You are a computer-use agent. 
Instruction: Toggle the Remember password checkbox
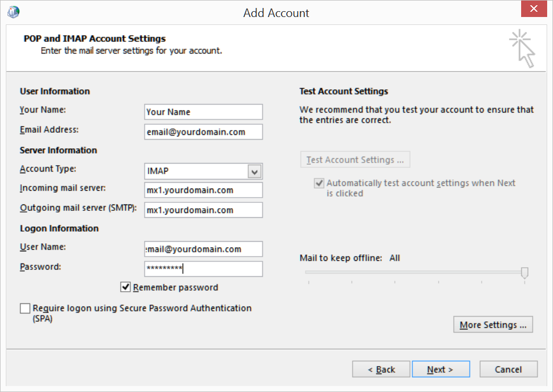[126, 287]
